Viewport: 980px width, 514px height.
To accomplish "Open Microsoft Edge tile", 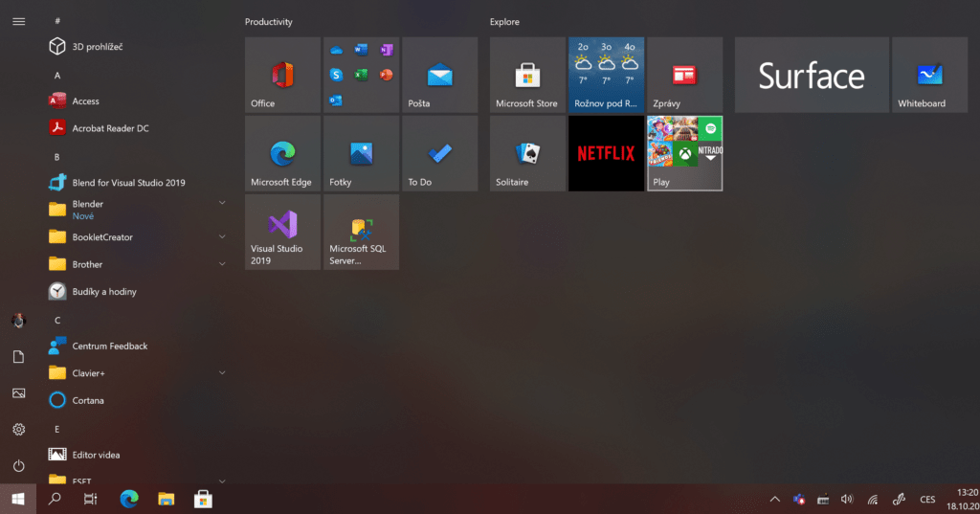I will (282, 153).
